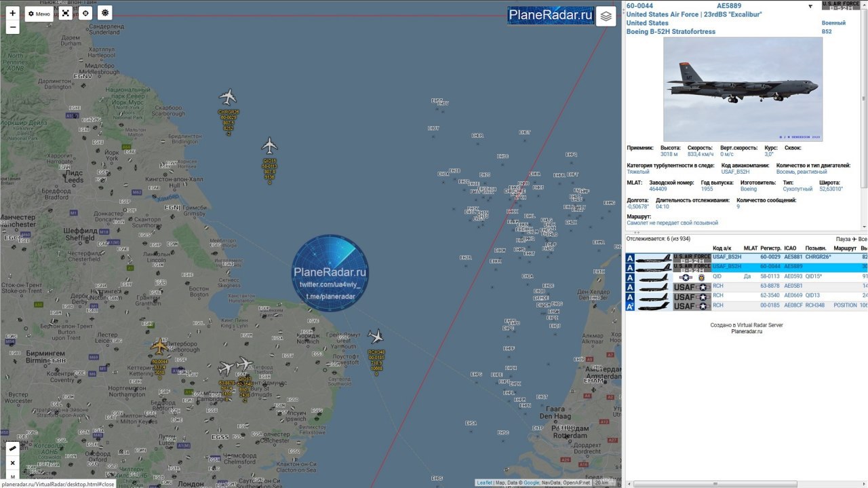
Task: Click the Да MLAT cell in QID row
Action: [x=747, y=276]
